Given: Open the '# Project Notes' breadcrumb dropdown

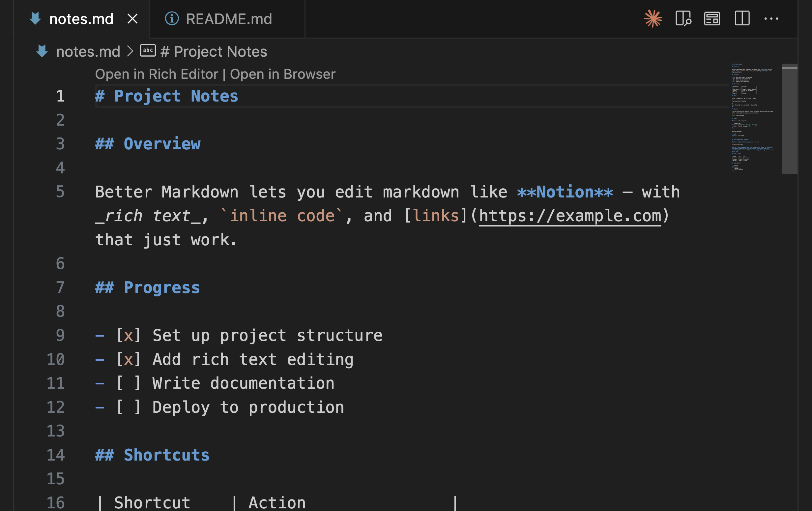Looking at the screenshot, I should (214, 51).
